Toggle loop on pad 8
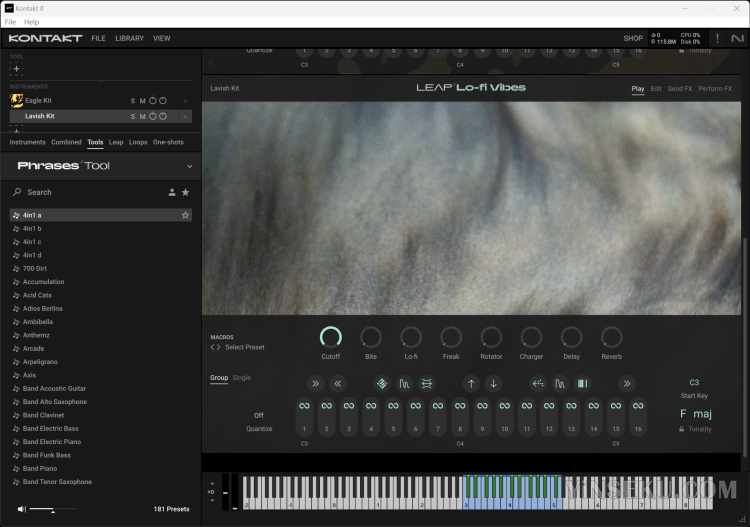 tap(460, 406)
